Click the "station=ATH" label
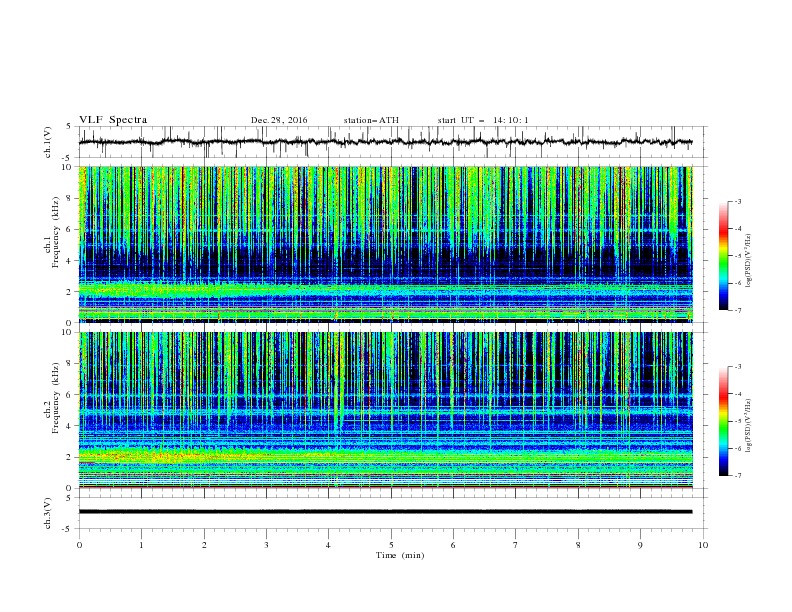The image size is (792, 612). [x=371, y=120]
